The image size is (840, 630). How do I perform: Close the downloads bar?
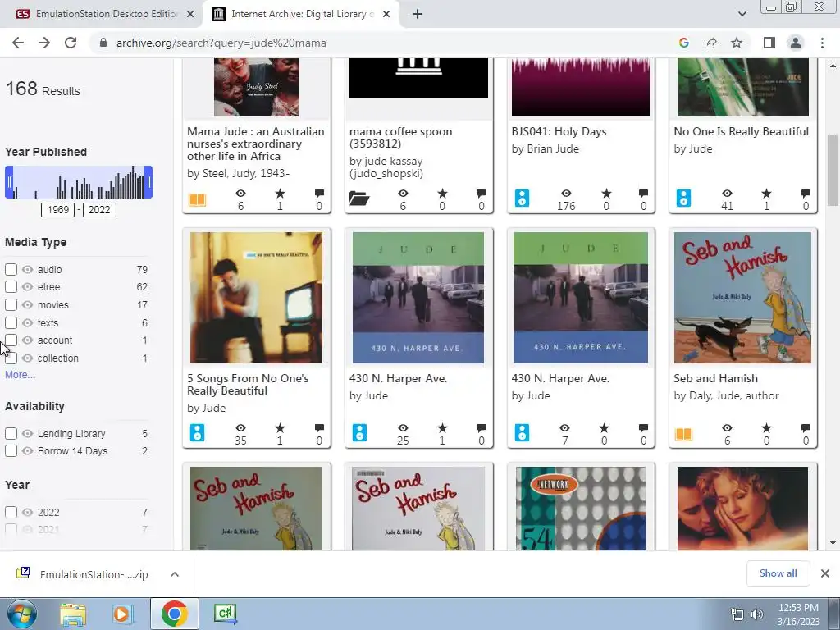pos(825,573)
